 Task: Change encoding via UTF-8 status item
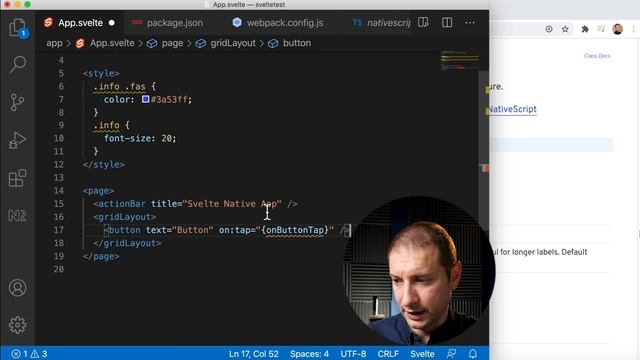[x=353, y=354]
